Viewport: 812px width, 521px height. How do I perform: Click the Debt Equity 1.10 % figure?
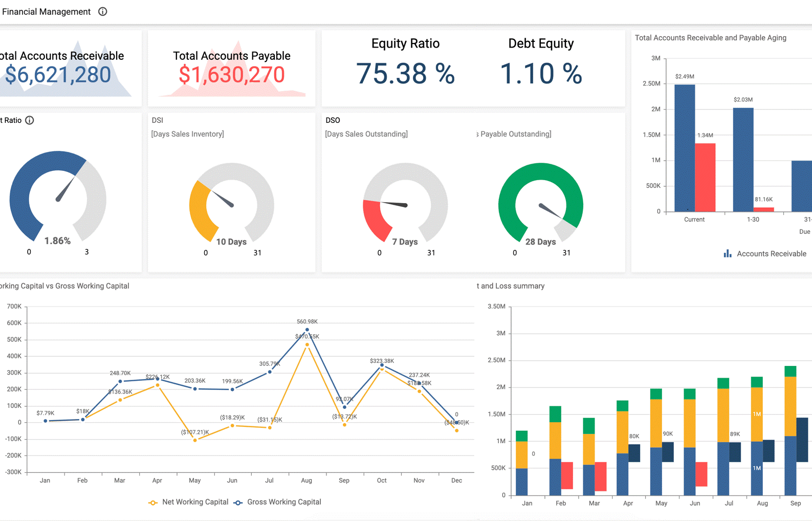[541, 74]
